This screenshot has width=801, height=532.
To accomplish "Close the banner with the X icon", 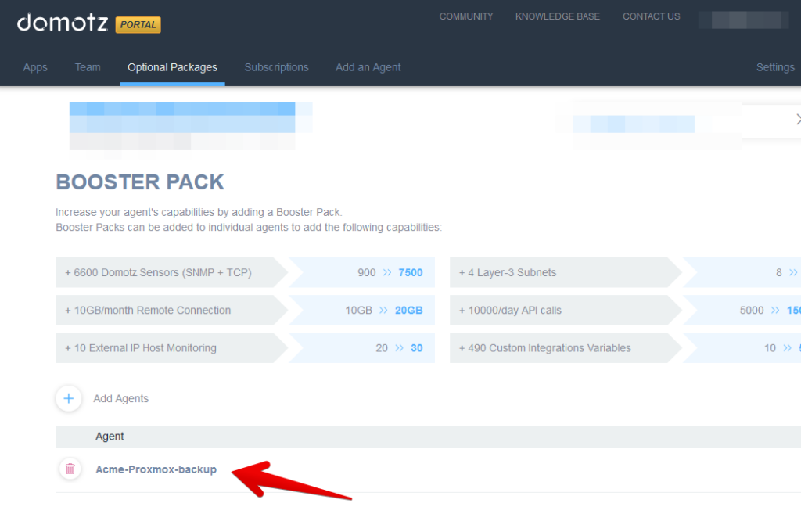I will tap(797, 120).
